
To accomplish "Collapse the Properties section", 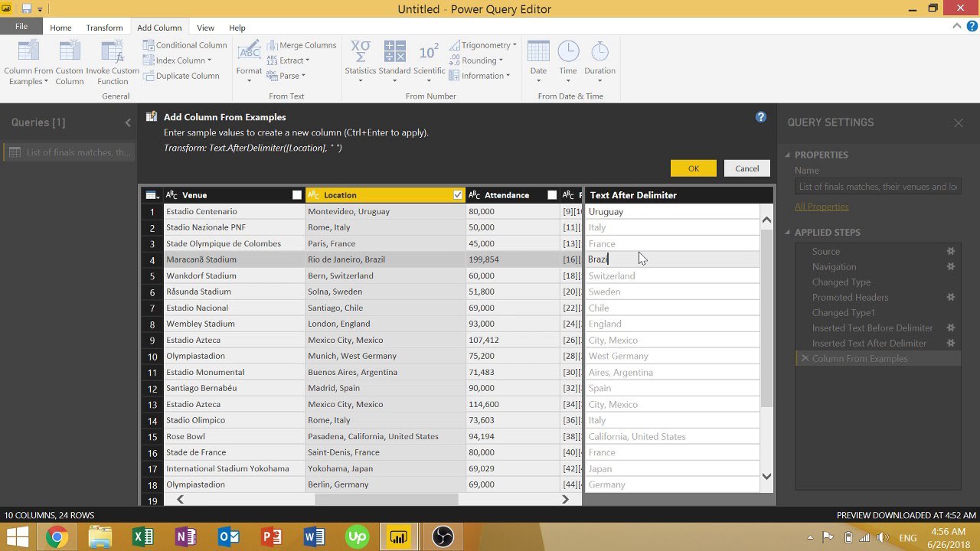I will click(x=787, y=155).
